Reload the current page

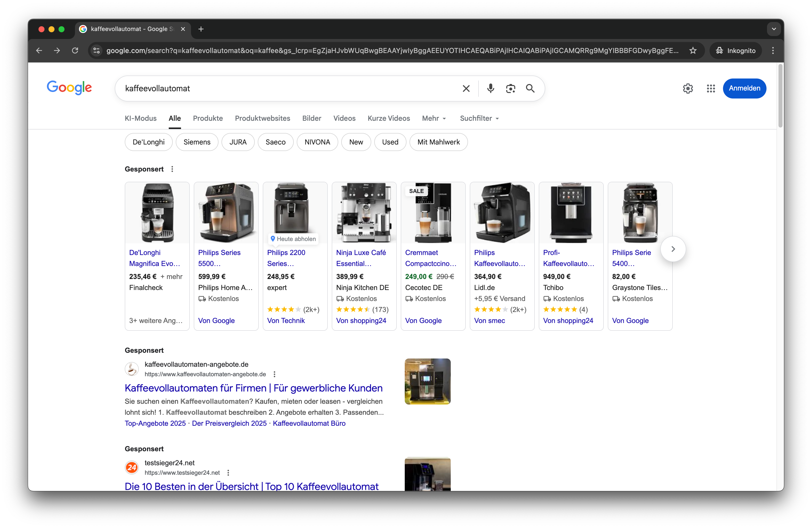(x=75, y=50)
